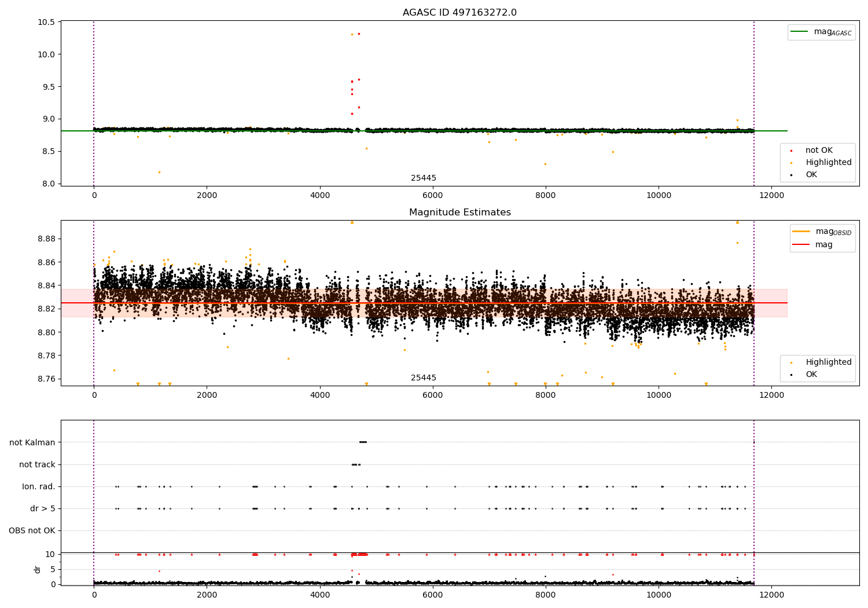The width and height of the screenshot is (868, 608).
Task: Click the 'dr' y-axis label
Action: 38,569
